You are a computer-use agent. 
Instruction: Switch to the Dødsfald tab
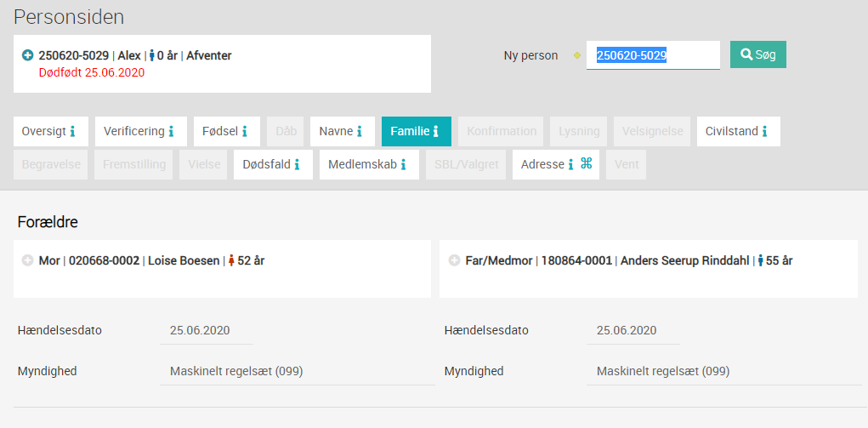click(x=273, y=165)
